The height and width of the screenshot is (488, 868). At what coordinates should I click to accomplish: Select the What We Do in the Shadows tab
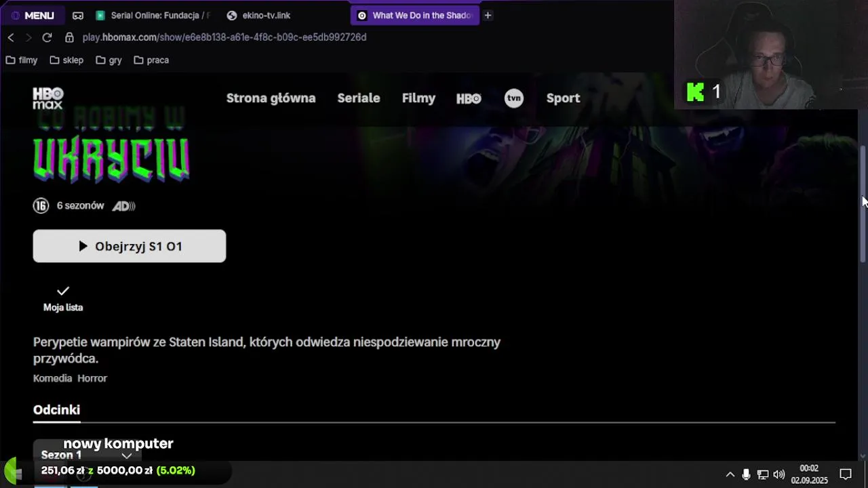415,15
